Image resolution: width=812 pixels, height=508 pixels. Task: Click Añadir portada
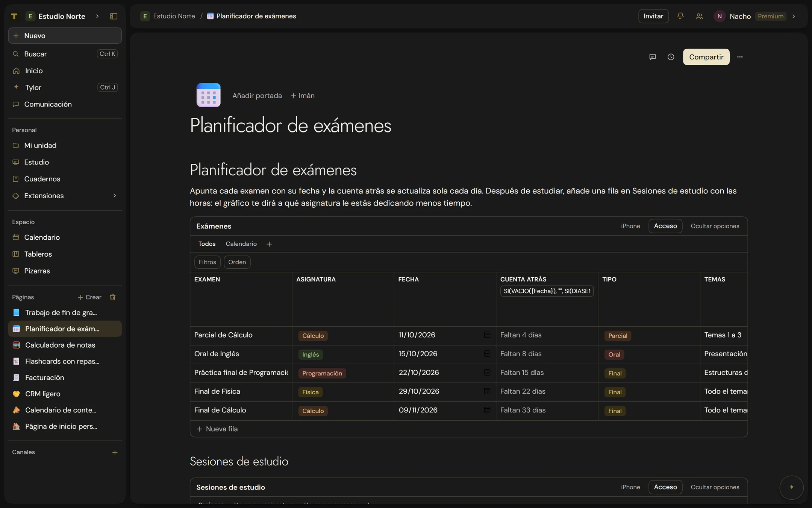click(x=257, y=96)
